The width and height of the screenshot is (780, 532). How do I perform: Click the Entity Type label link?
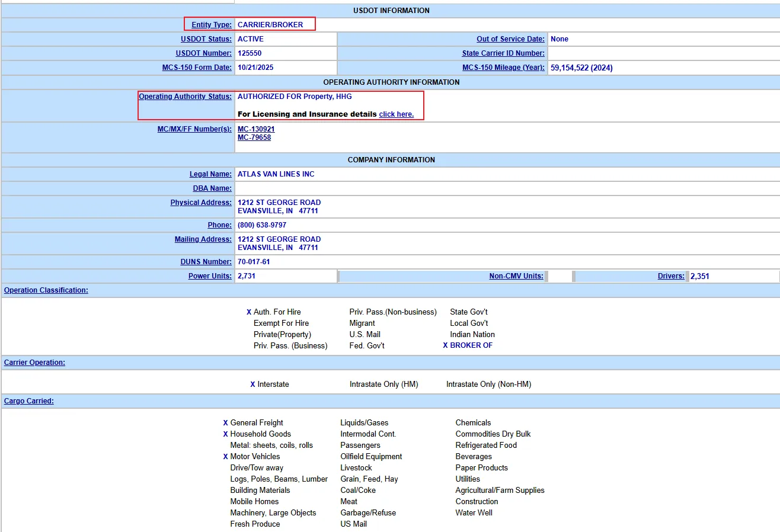click(x=211, y=25)
